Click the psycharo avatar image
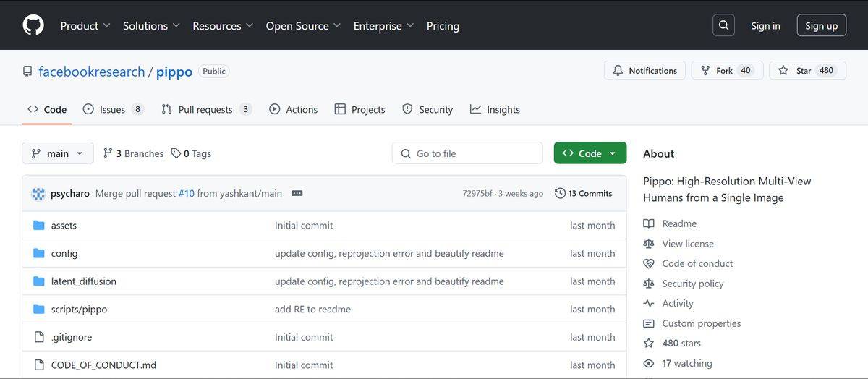 click(x=38, y=194)
